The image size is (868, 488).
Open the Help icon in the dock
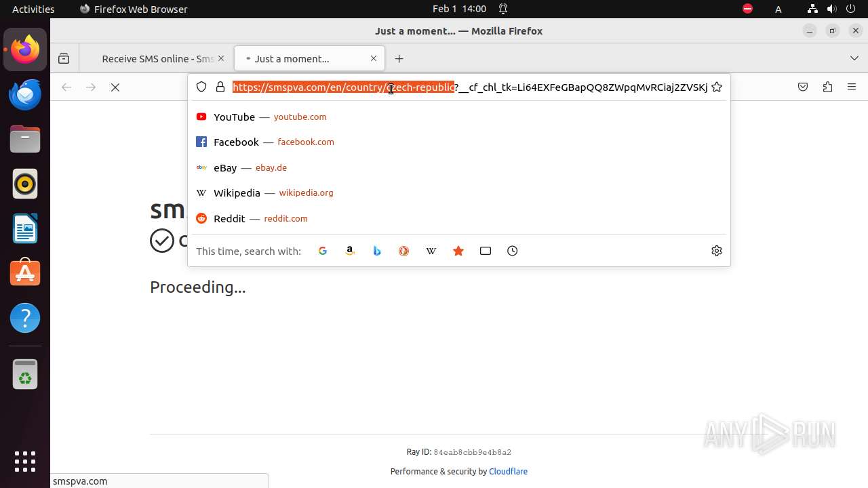point(25,318)
